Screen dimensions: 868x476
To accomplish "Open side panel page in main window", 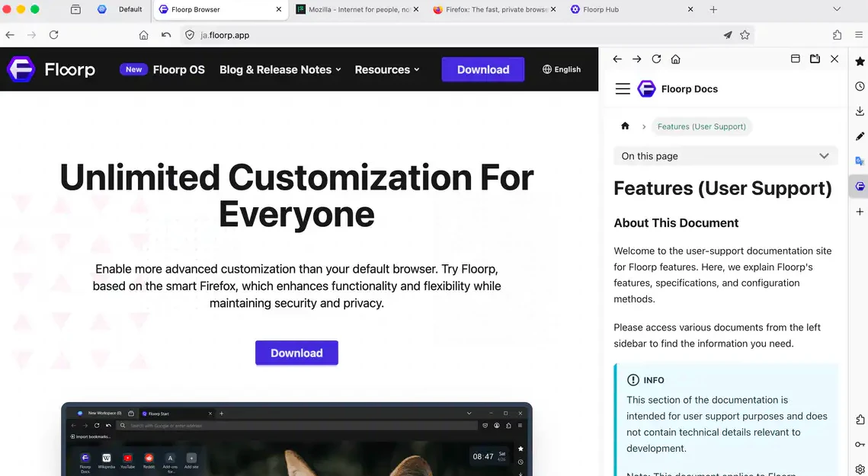I will [x=815, y=59].
